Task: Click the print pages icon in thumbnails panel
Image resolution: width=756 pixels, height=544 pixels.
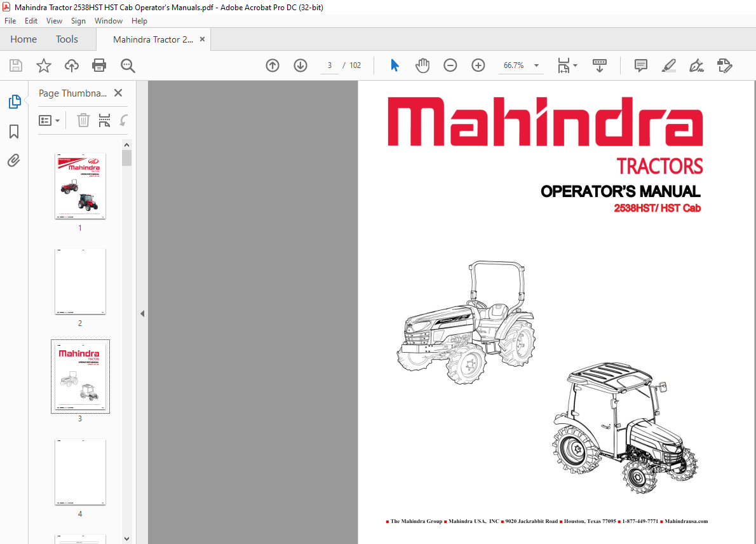Action: coord(104,120)
